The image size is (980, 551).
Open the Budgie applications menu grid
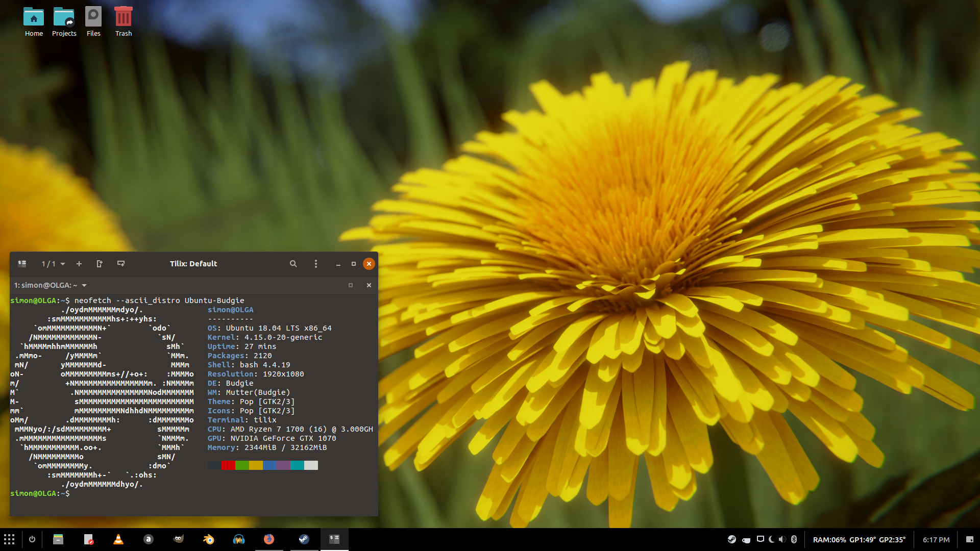[9, 539]
